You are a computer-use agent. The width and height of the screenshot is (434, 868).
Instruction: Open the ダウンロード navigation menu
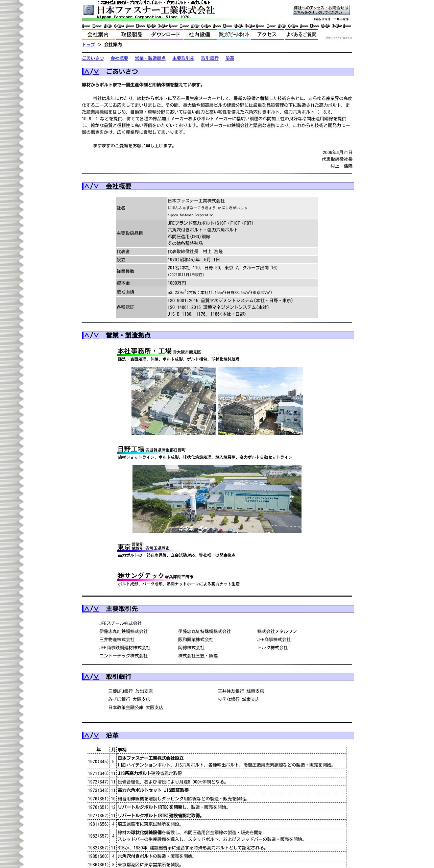point(166,34)
